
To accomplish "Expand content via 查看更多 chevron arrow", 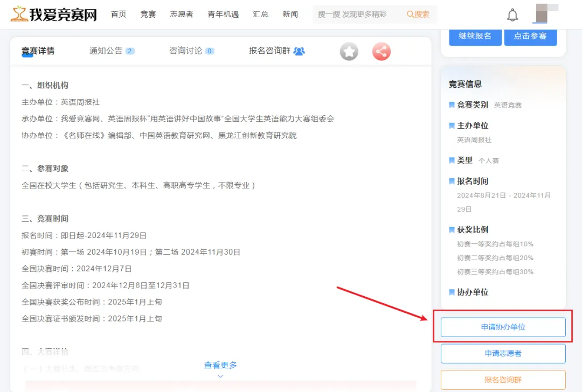I will pyautogui.click(x=220, y=376).
